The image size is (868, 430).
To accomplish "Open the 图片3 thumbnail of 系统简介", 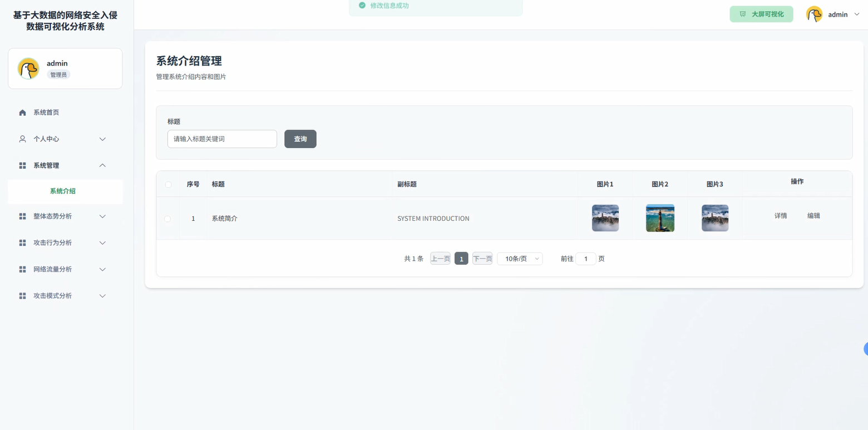I will (715, 218).
